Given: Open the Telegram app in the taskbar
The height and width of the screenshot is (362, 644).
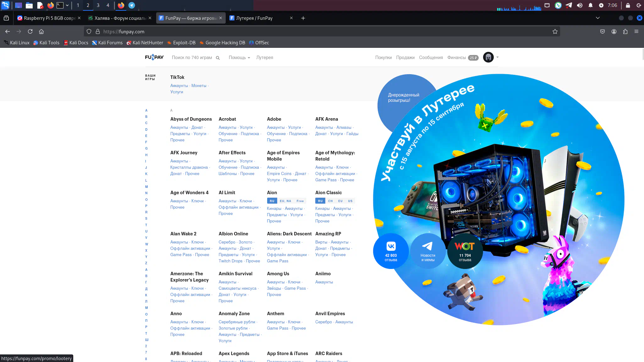Looking at the screenshot, I should [x=132, y=5].
